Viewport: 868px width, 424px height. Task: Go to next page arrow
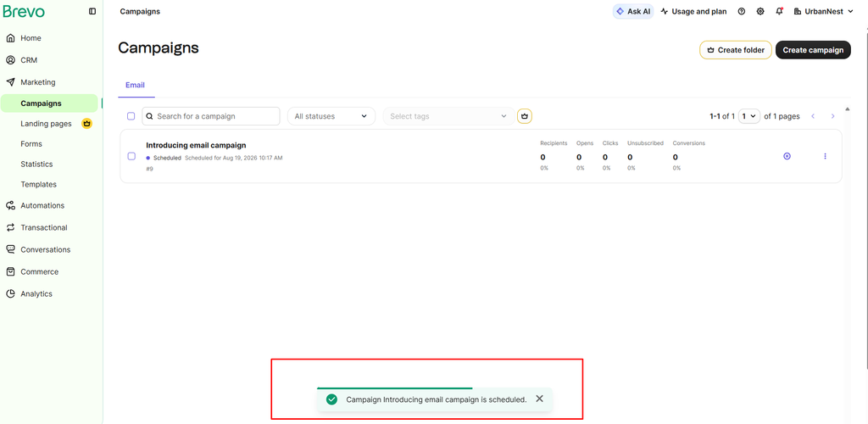pyautogui.click(x=832, y=116)
